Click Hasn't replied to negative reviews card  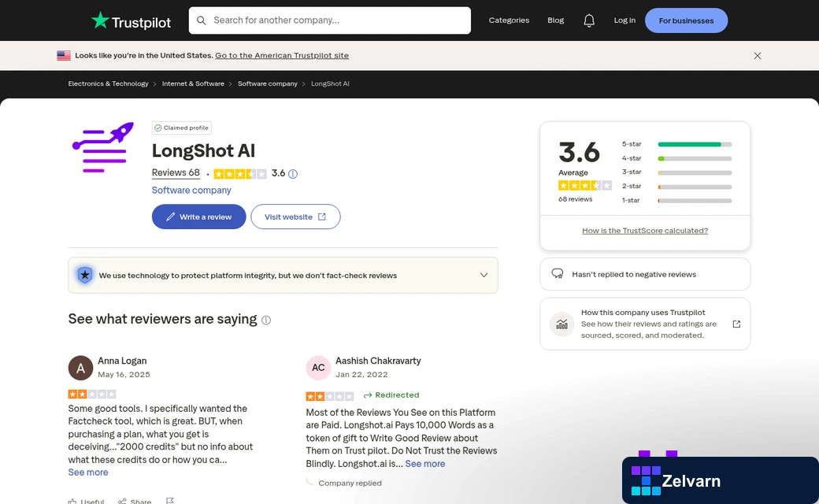click(x=645, y=274)
